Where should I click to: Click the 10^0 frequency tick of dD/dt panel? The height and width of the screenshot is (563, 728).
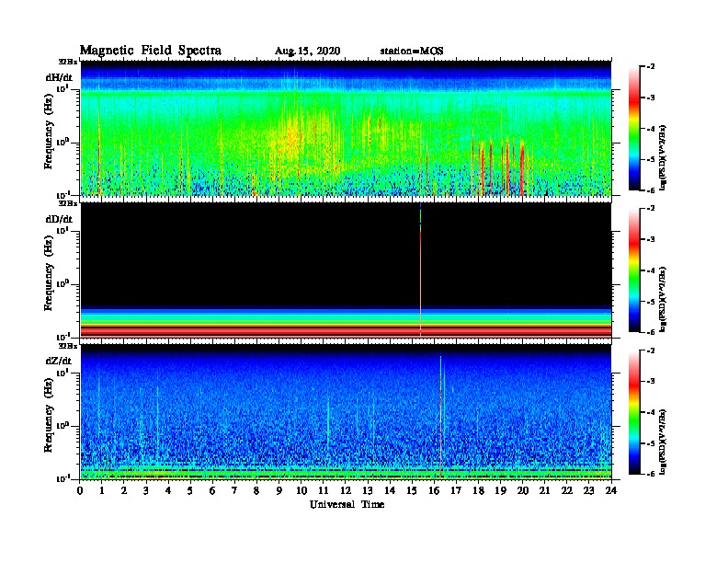click(x=63, y=284)
